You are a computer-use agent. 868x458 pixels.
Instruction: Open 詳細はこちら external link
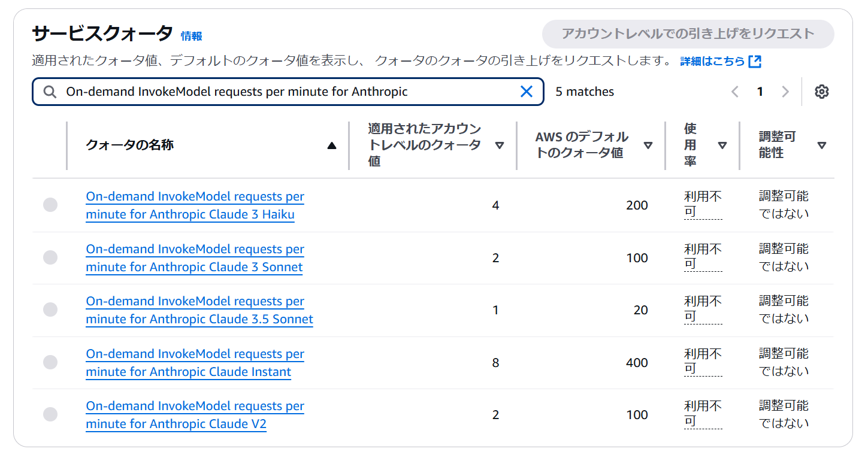tap(721, 61)
